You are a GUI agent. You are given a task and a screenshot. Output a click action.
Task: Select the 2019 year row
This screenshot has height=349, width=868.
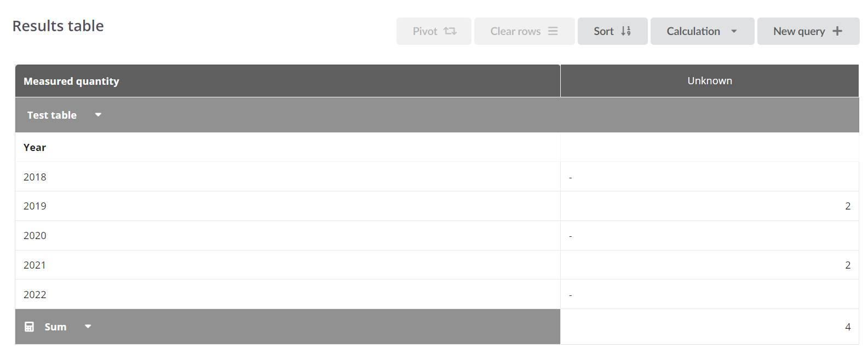[x=437, y=206]
